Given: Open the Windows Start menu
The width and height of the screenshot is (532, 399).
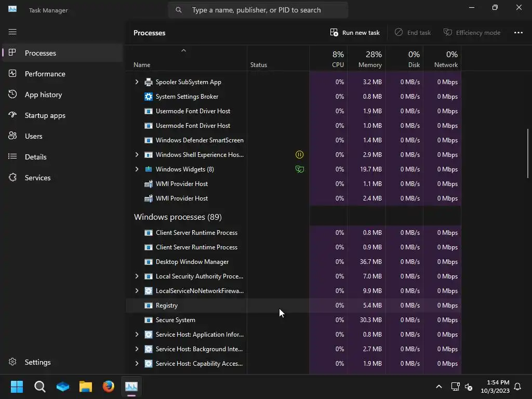Looking at the screenshot, I should [17, 387].
